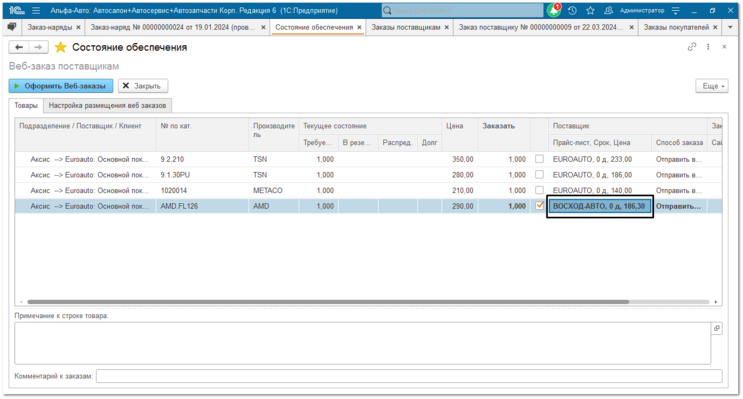The height and width of the screenshot is (399, 743).
Task: Click the user Администратор icon
Action: pyautogui.click(x=609, y=10)
